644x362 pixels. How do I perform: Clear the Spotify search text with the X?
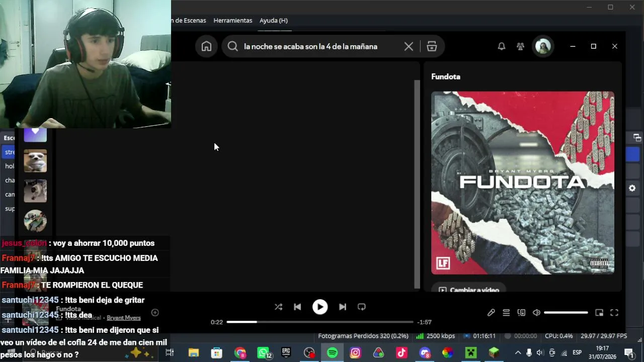[409, 46]
